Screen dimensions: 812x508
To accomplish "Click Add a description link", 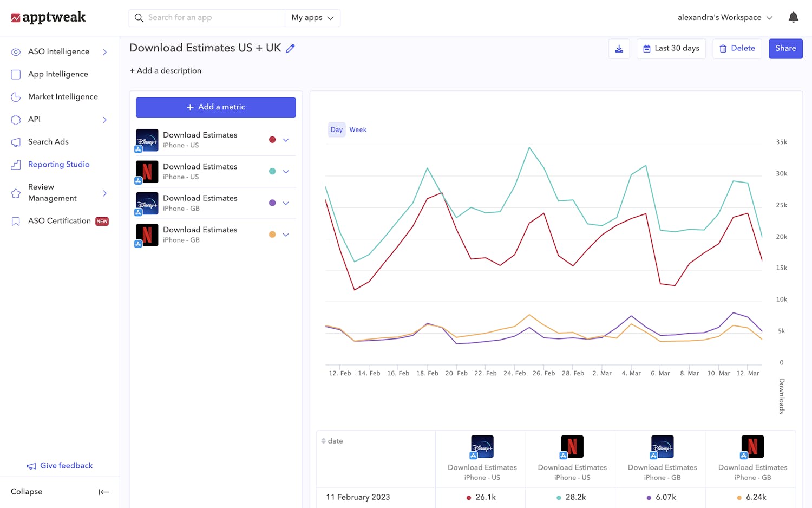I will click(165, 70).
